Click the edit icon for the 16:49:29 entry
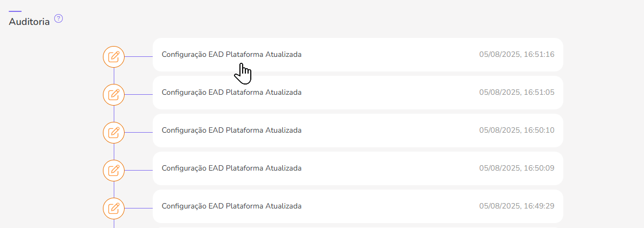The image size is (644, 228). pos(114,208)
